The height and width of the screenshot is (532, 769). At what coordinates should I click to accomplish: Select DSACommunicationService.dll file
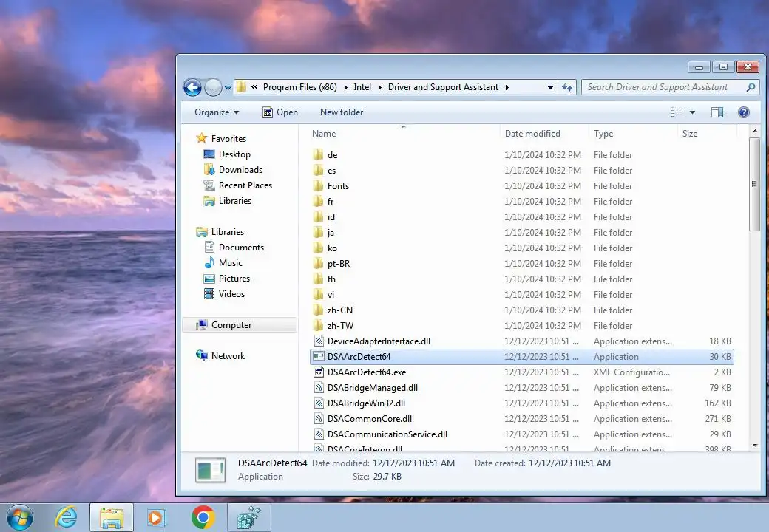pyautogui.click(x=522, y=434)
